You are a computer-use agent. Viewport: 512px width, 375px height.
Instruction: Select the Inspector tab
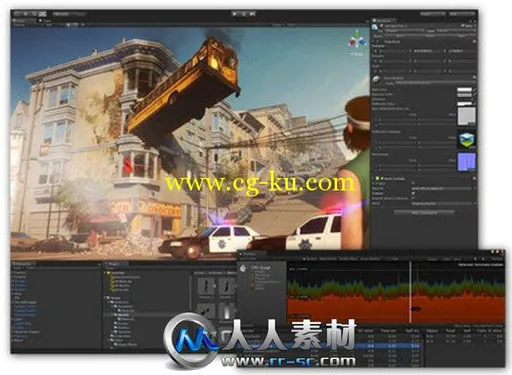383,21
